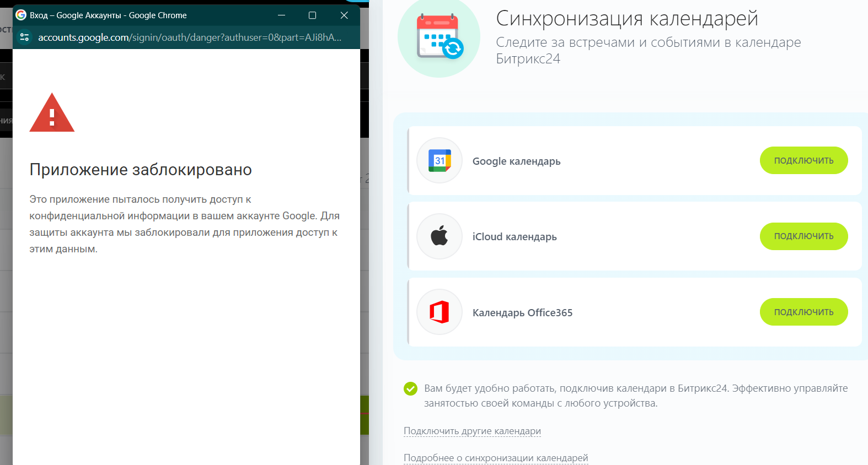This screenshot has width=868, height=465.
Task: Click the 'Вход – Google Аккаунты' window title
Action: [108, 15]
